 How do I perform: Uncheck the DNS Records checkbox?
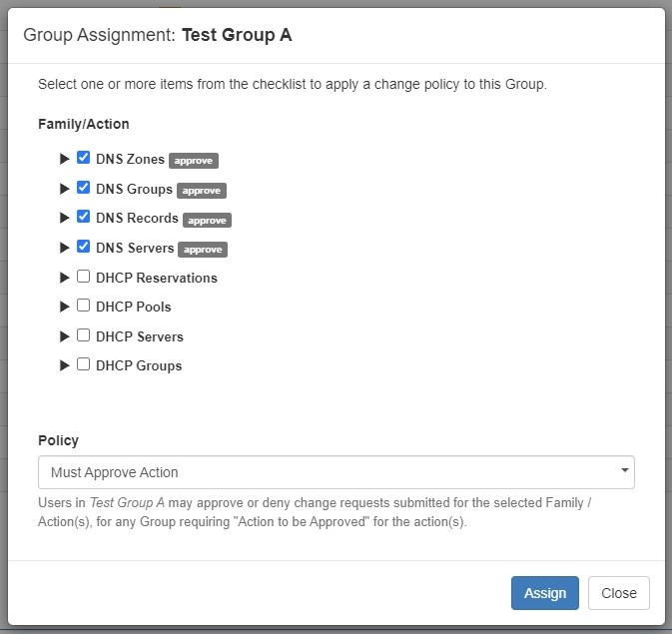pos(84,217)
